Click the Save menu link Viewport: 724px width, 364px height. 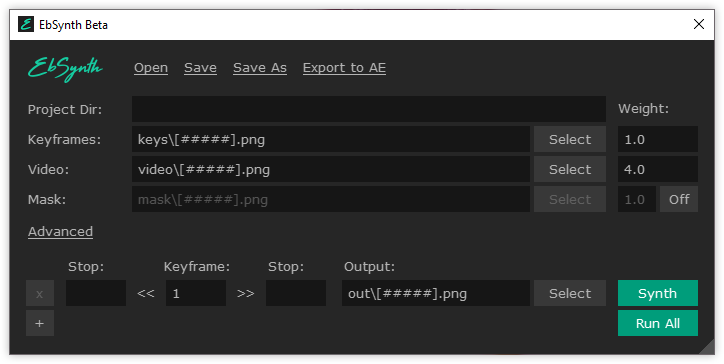click(x=200, y=68)
